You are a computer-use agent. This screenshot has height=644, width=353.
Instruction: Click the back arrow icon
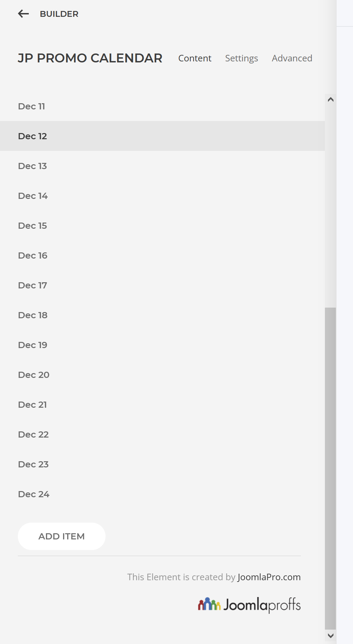23,14
